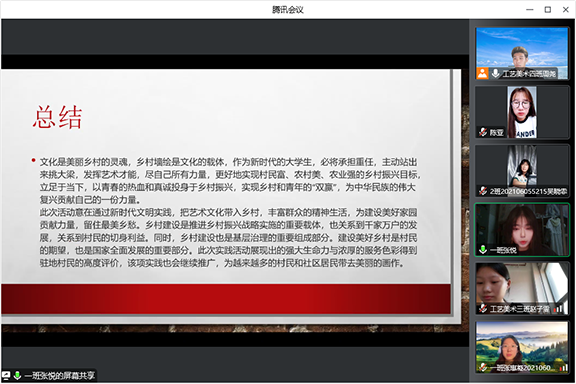Select the 一班张悦的屏幕共享 status label

(60, 376)
